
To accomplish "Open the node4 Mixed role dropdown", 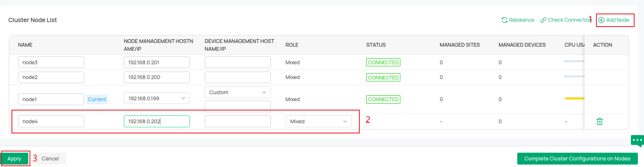I will pyautogui.click(x=318, y=122).
